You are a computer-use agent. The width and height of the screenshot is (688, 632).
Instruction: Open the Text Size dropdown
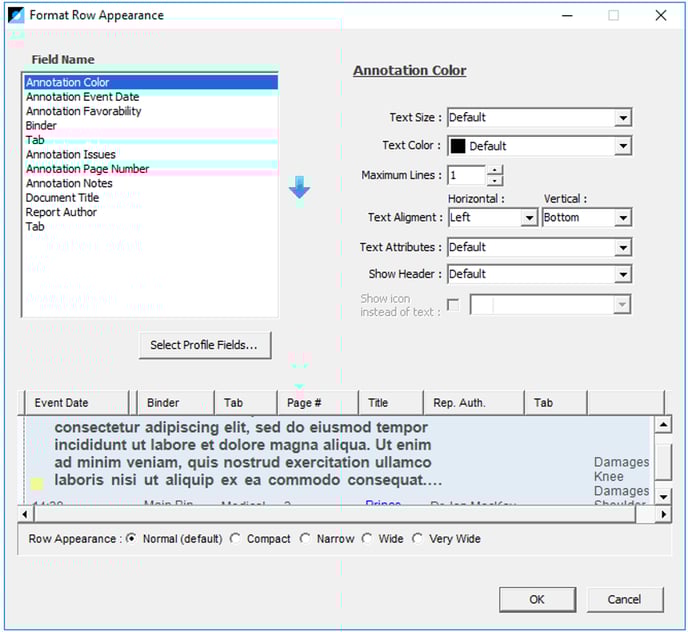(623, 118)
